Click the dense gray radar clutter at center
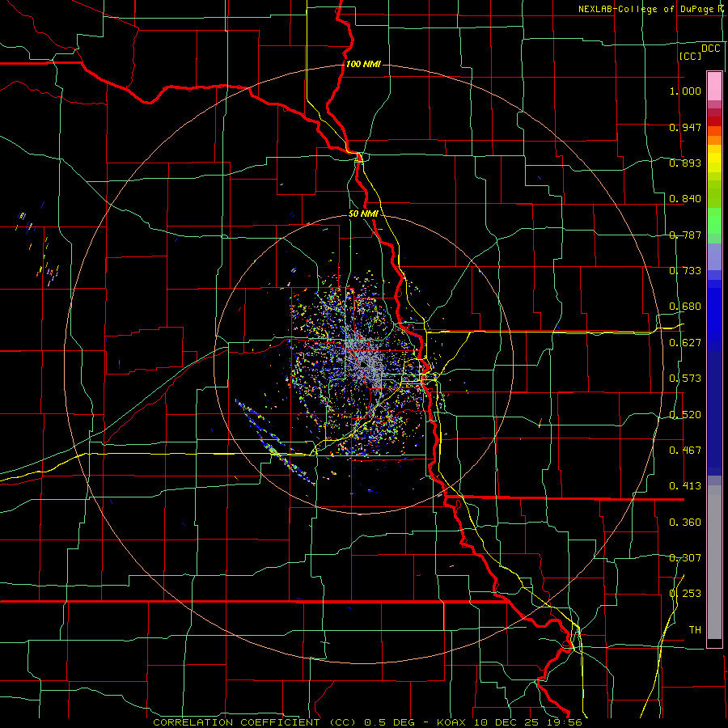This screenshot has width=728, height=728. [x=366, y=357]
